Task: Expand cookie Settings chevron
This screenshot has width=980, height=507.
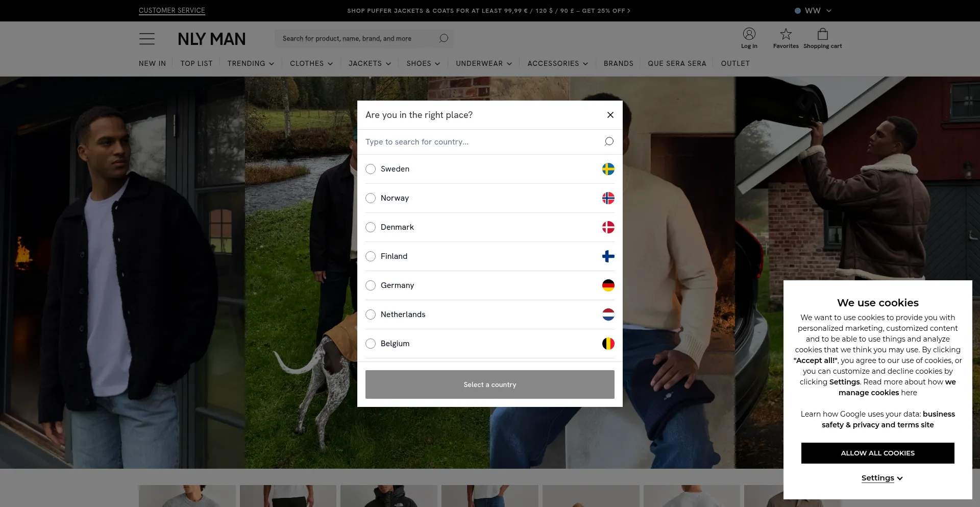Action: 899,478
